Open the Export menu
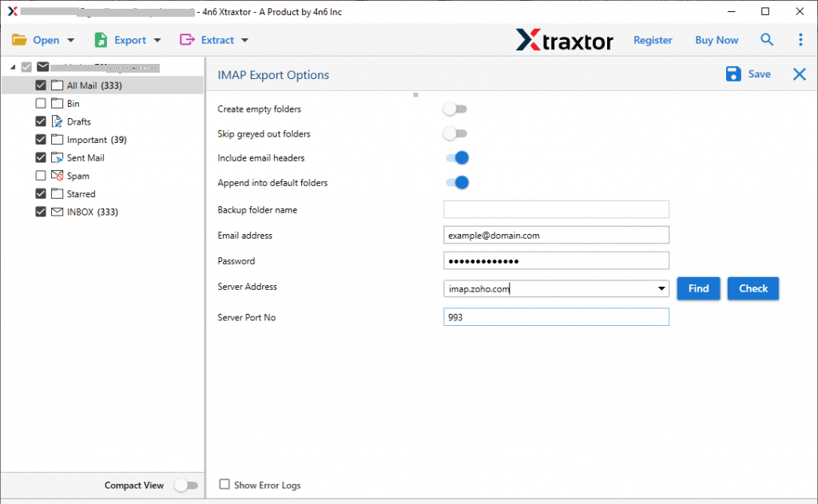Image resolution: width=818 pixels, height=504 pixels. pyautogui.click(x=130, y=40)
